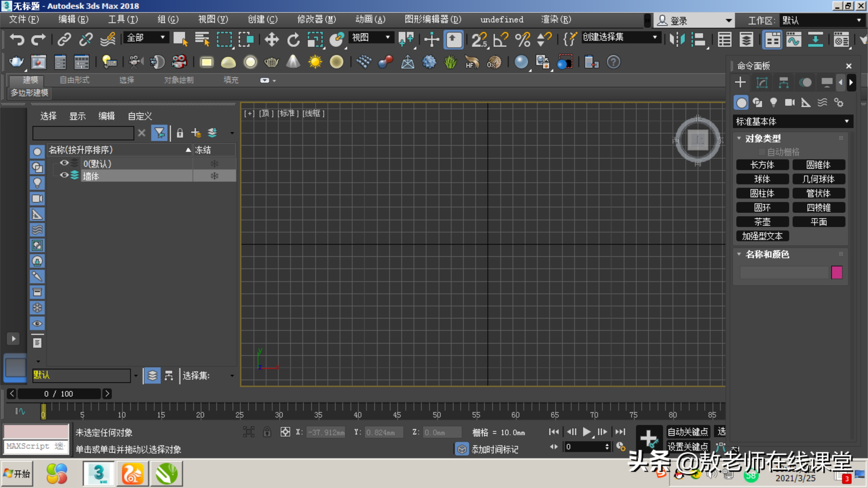
Task: Activate the rectangular selection region icon
Action: pyautogui.click(x=224, y=39)
